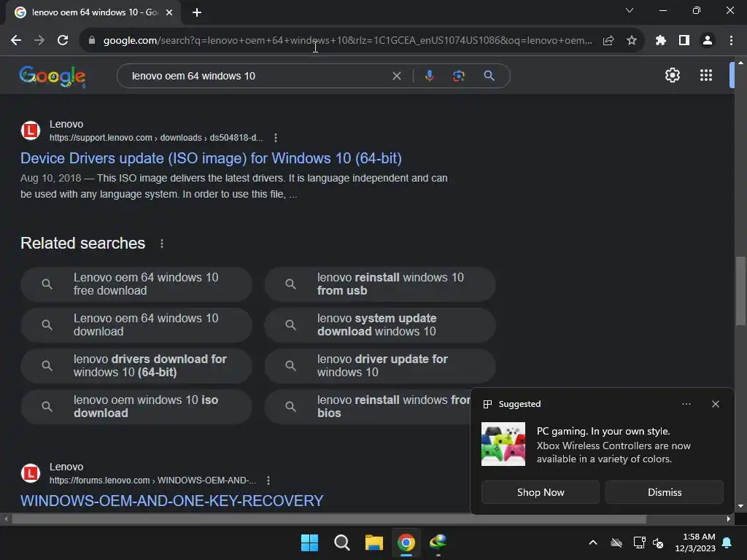
Task: View site information lock icon
Action: click(x=91, y=41)
